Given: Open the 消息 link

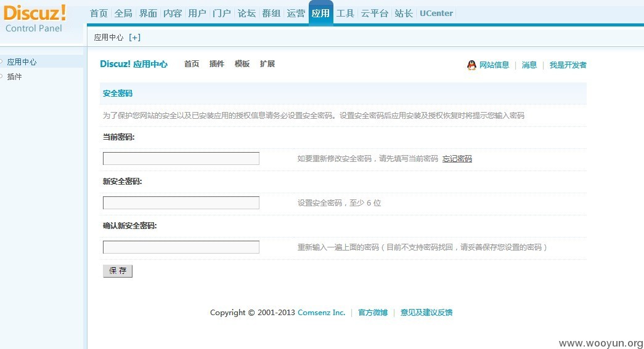Looking at the screenshot, I should (529, 65).
